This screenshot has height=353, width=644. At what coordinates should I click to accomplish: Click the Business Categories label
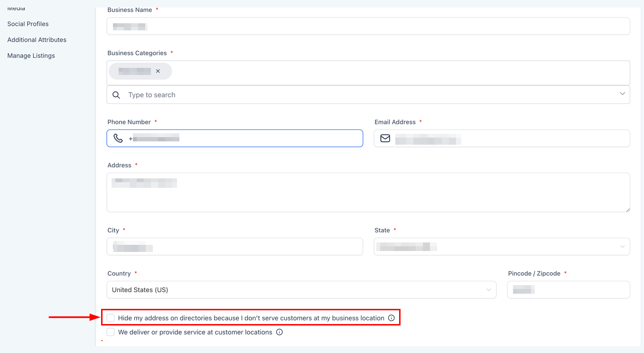pyautogui.click(x=137, y=53)
